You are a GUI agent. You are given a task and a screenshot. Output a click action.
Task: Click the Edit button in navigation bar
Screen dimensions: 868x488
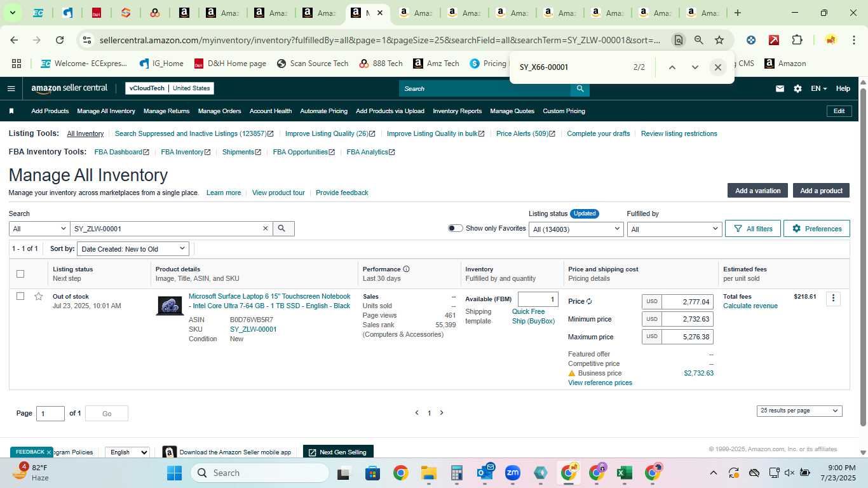[839, 111]
